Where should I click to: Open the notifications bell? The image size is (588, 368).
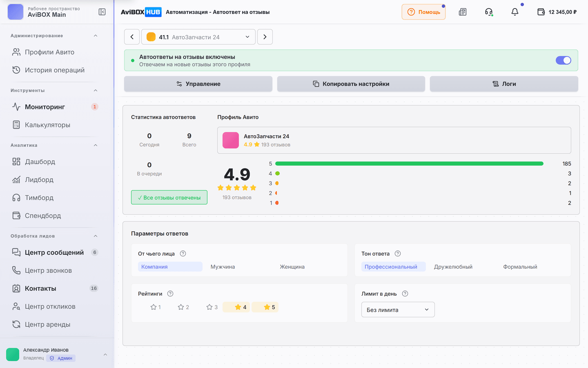pyautogui.click(x=515, y=12)
